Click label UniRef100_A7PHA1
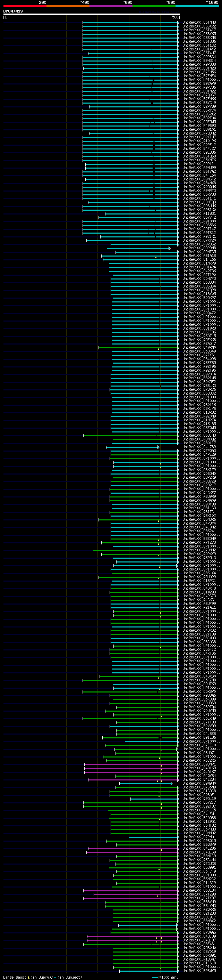Screen dimensions: 222x980 click(x=199, y=837)
